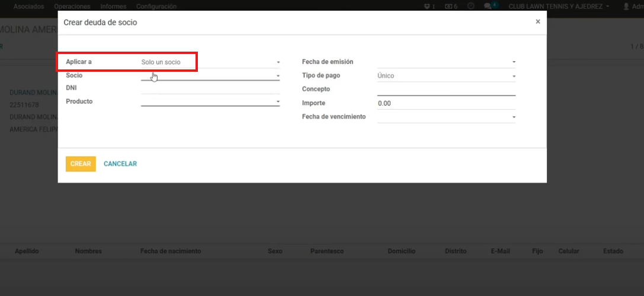The height and width of the screenshot is (296, 644).
Task: Open the chat messages icon
Action: tap(488, 7)
